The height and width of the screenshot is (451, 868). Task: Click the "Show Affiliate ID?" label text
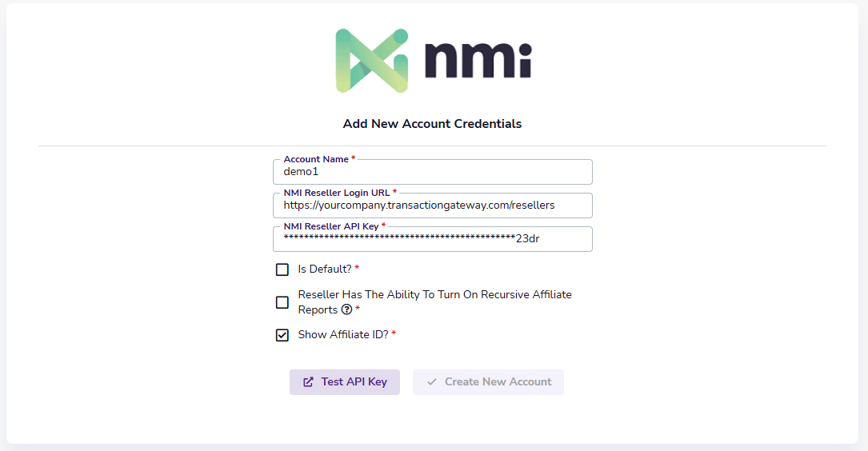click(x=343, y=334)
